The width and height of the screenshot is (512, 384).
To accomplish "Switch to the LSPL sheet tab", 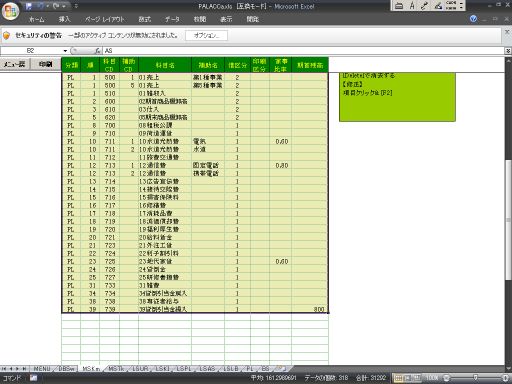I will point(184,369).
